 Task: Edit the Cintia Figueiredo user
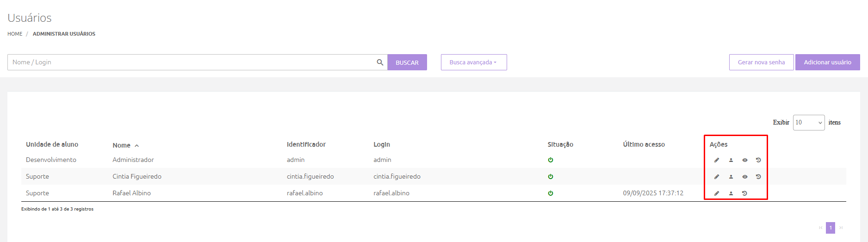pos(717,177)
